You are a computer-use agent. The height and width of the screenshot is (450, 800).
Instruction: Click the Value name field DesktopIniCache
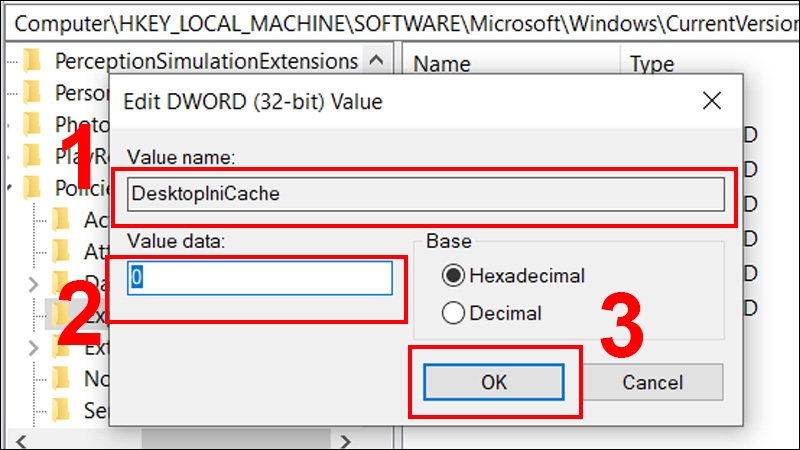point(426,194)
